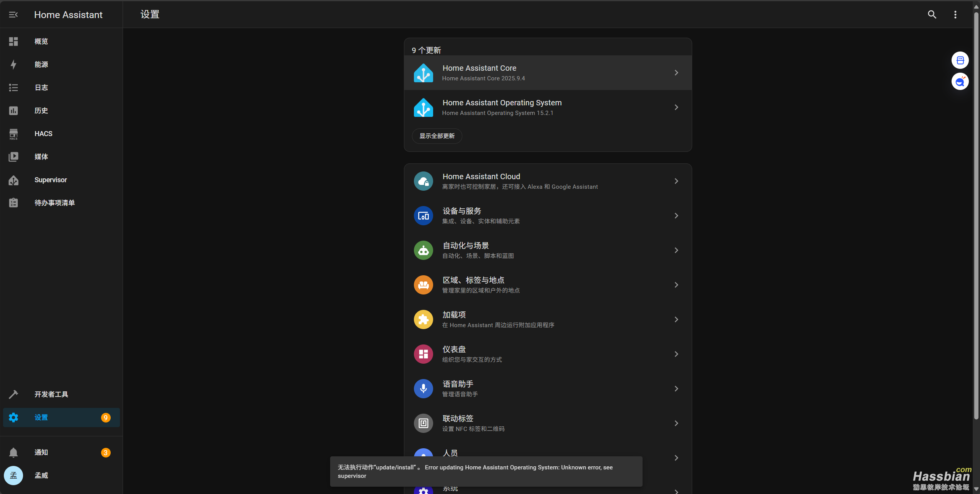Expand the Home Assistant Operating System chevron

click(x=676, y=107)
